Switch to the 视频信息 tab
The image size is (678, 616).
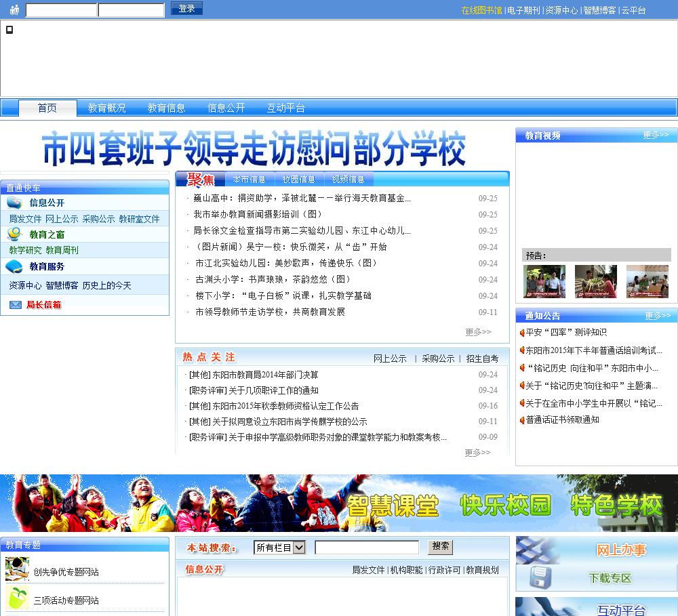[x=348, y=179]
